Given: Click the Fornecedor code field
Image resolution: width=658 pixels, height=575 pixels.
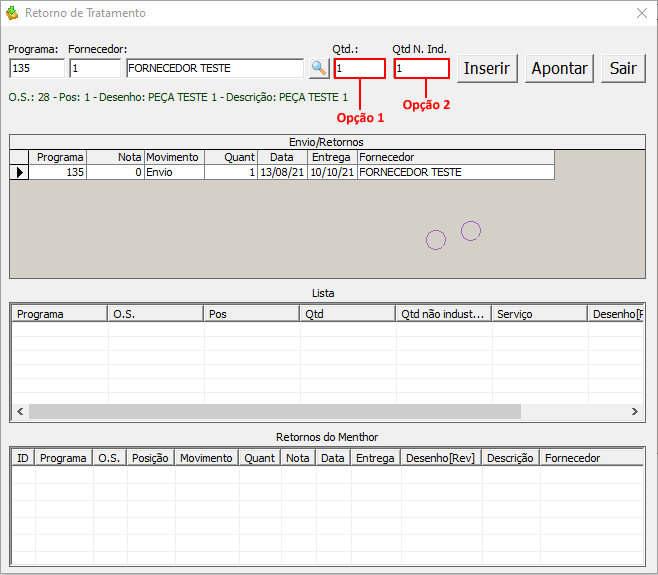Looking at the screenshot, I should (94, 68).
